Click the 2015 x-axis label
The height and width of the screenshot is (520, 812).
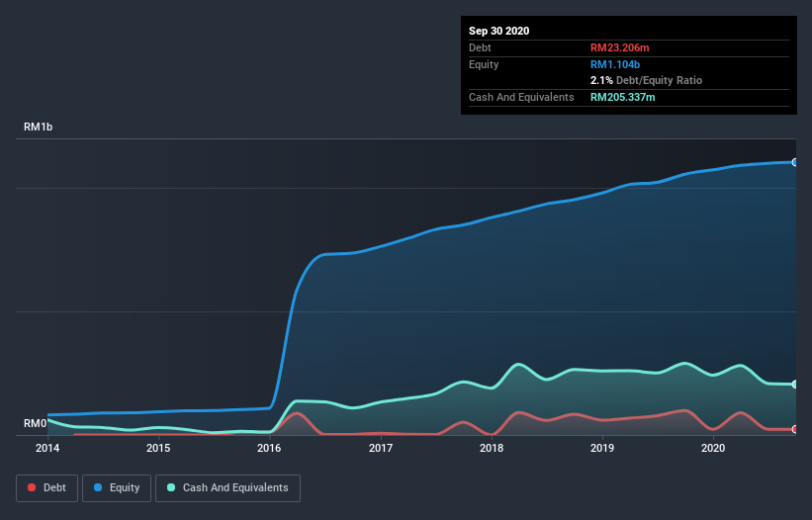click(158, 448)
